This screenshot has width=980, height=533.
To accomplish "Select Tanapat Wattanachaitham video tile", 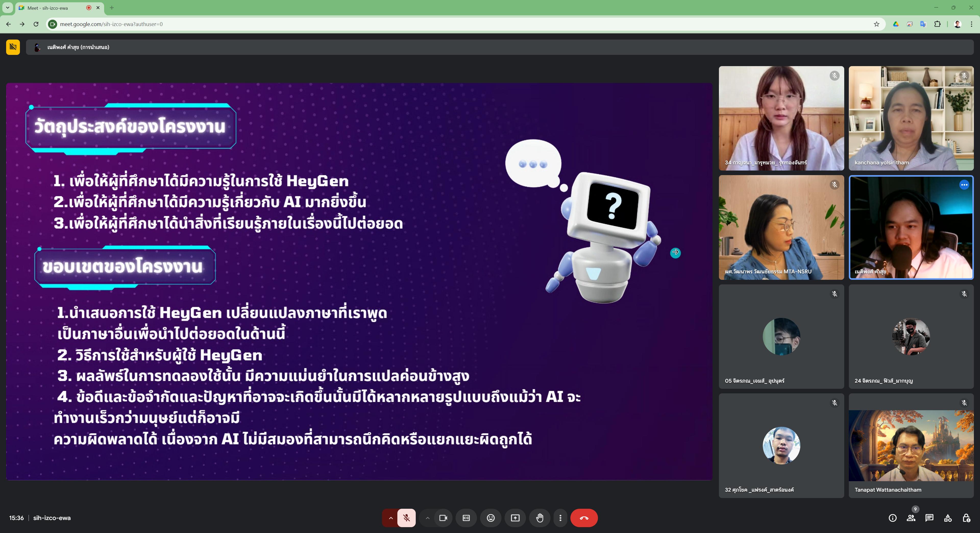I will point(911,445).
